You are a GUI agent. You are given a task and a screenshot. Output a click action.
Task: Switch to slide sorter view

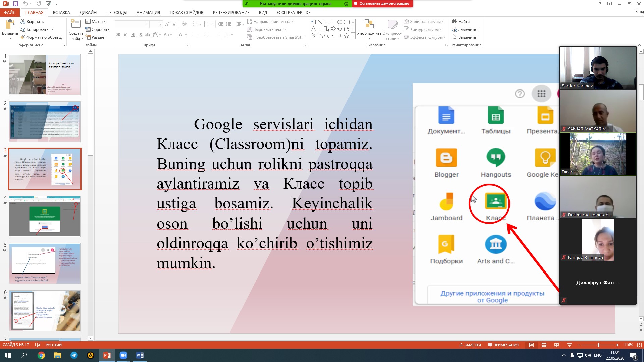point(544,345)
